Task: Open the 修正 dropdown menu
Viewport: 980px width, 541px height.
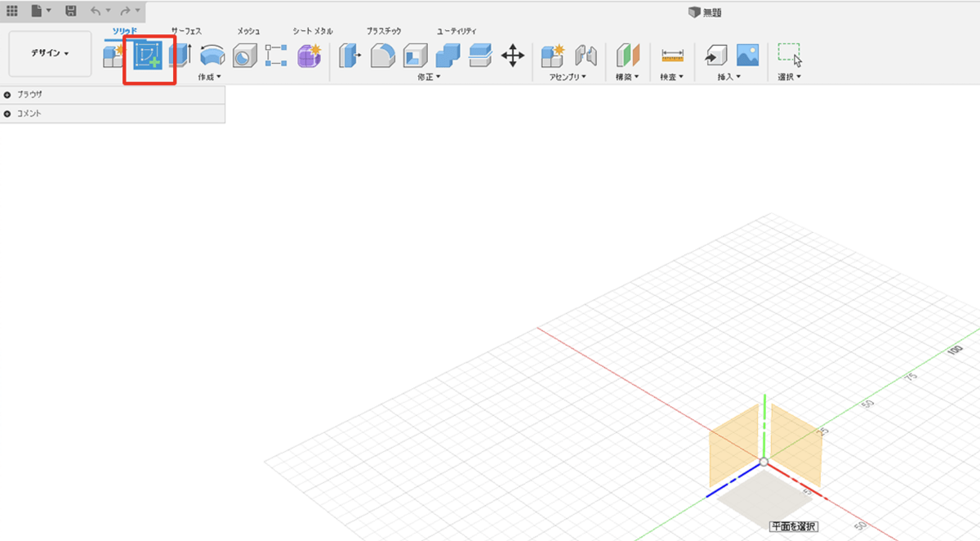Action: (427, 77)
